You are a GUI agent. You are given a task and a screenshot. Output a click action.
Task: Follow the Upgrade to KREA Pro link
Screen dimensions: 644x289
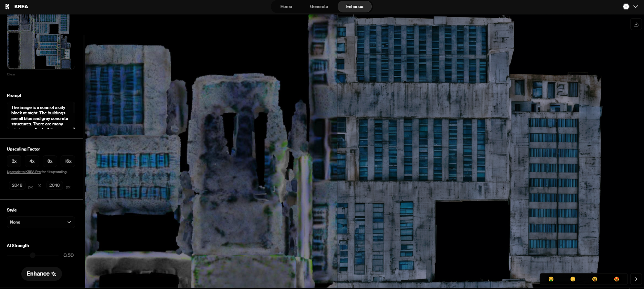[x=24, y=172]
